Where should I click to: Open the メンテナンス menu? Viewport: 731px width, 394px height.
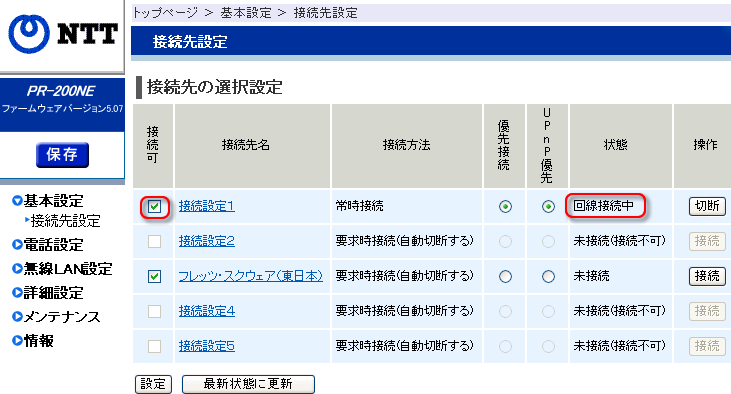coord(62,317)
